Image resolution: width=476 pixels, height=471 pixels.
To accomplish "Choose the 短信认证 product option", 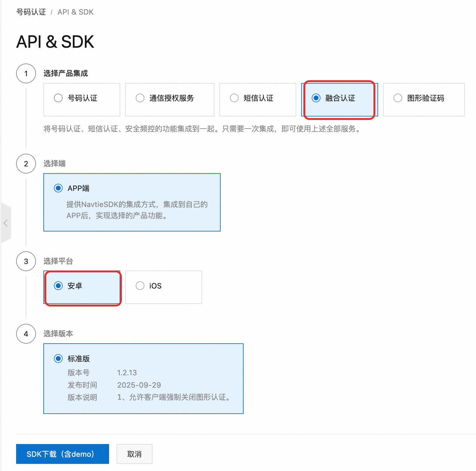I will coord(258,99).
